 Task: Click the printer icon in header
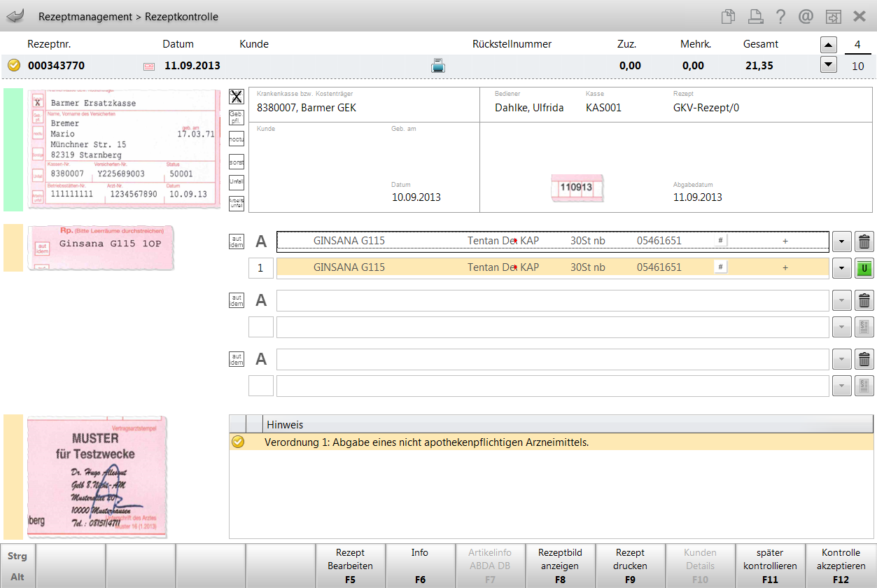[755, 16]
